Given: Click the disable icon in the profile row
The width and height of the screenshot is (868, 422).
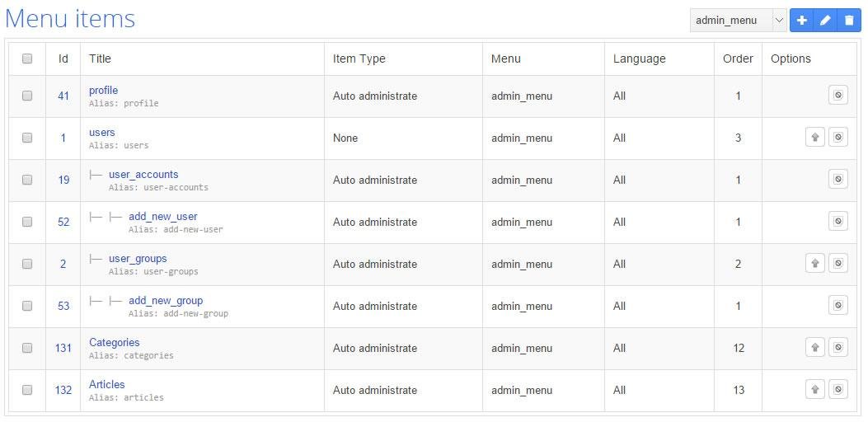Looking at the screenshot, I should [x=838, y=96].
